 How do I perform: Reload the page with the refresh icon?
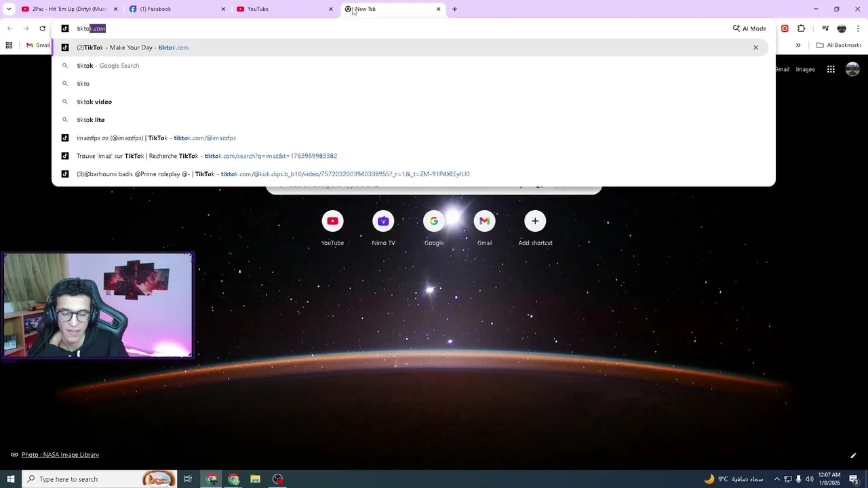click(x=42, y=28)
